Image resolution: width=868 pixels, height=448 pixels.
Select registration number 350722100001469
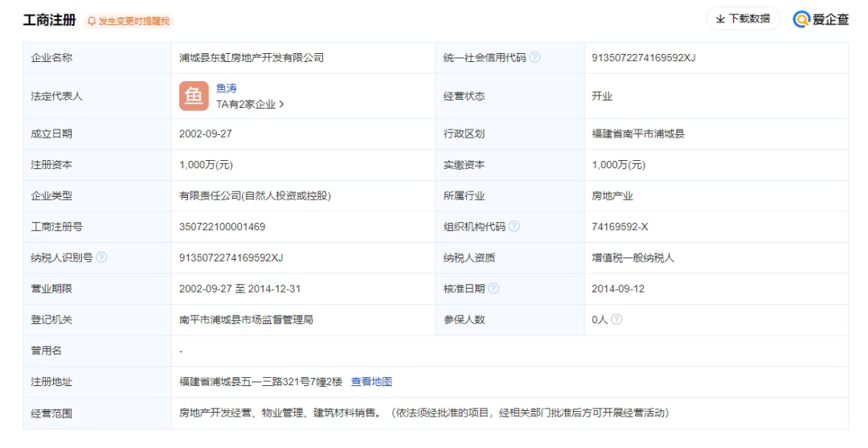pos(222,227)
